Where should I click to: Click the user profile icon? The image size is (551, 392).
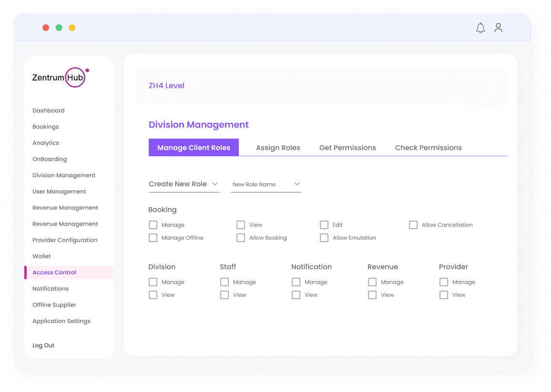click(x=498, y=28)
